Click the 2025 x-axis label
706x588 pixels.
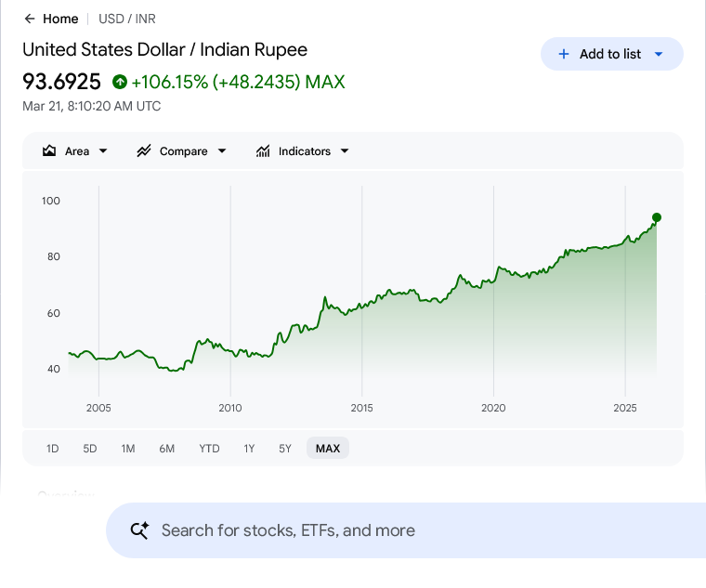tap(625, 408)
